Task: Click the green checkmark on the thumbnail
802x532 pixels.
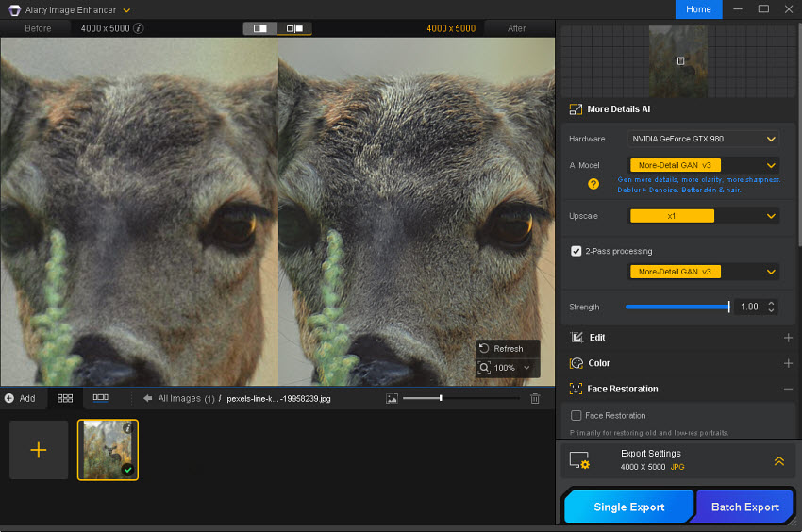Action: point(128,470)
